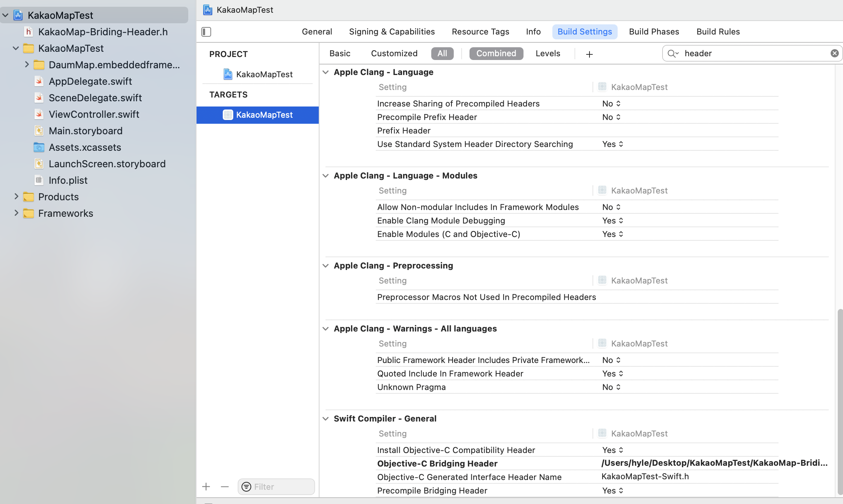Change Quoted Include In Framework Header value

pos(613,373)
